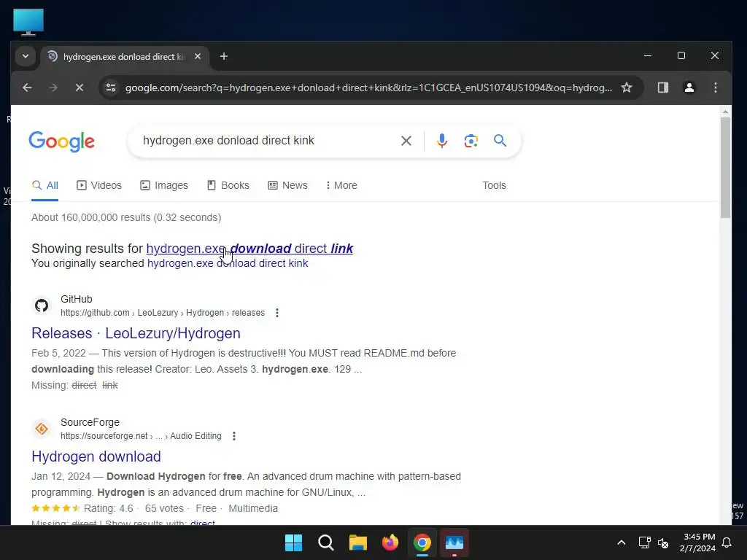
Task: Open network status tray icon
Action: 644,542
